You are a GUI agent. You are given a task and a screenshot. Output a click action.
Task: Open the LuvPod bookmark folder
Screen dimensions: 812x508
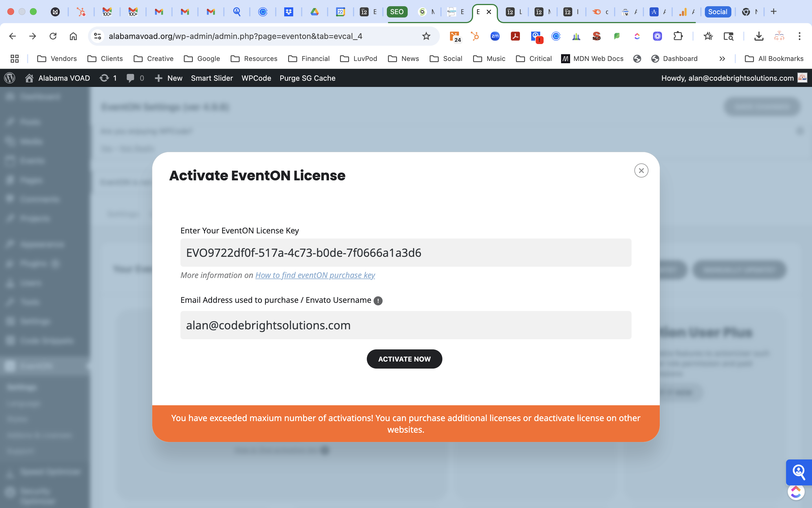click(358, 59)
